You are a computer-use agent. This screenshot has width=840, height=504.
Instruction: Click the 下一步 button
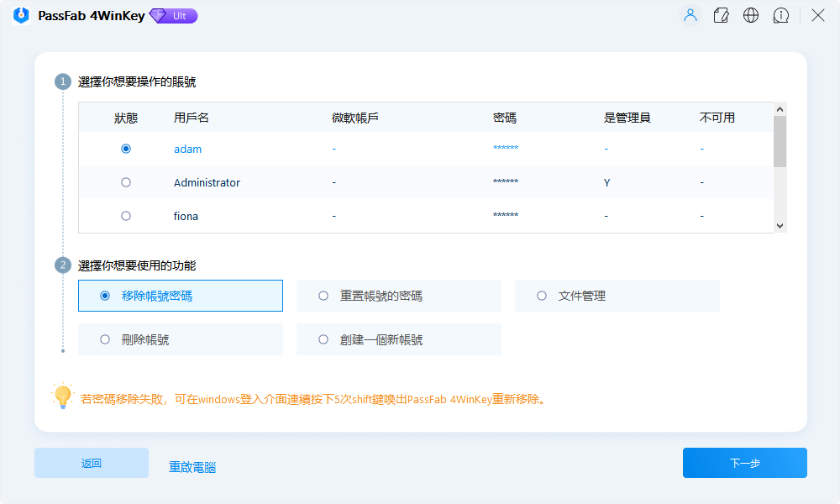[744, 463]
